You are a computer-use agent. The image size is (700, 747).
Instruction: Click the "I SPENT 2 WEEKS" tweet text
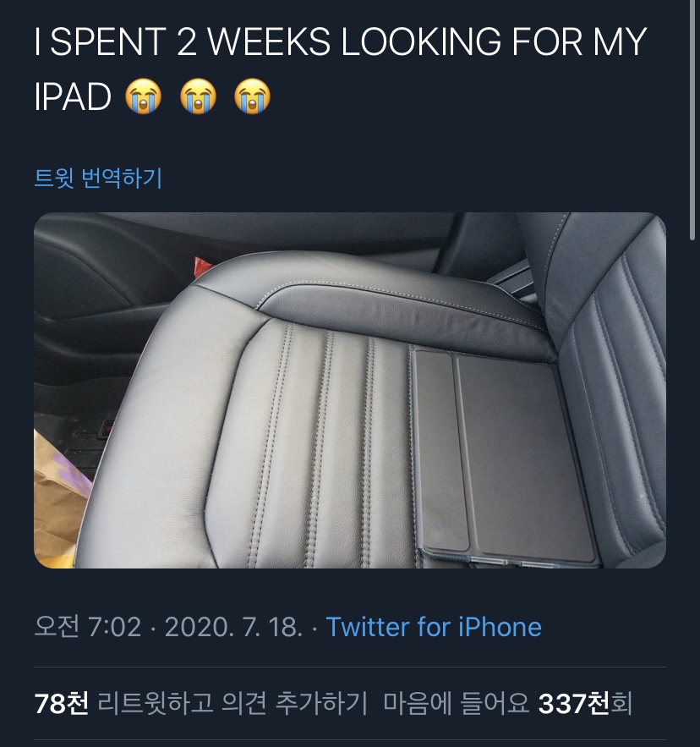tap(341, 69)
